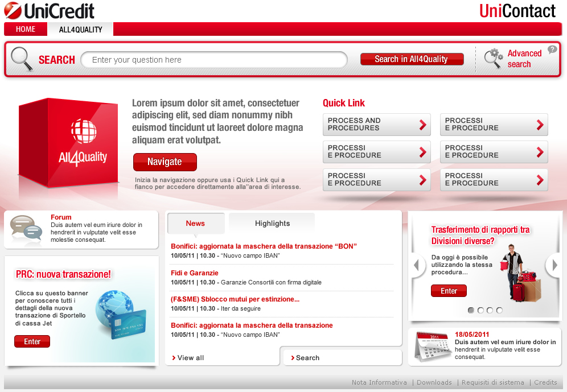Open (F&SME) Sblocco mutui per estinzione news
Screen dimensions: 567x392
pyautogui.click(x=235, y=299)
